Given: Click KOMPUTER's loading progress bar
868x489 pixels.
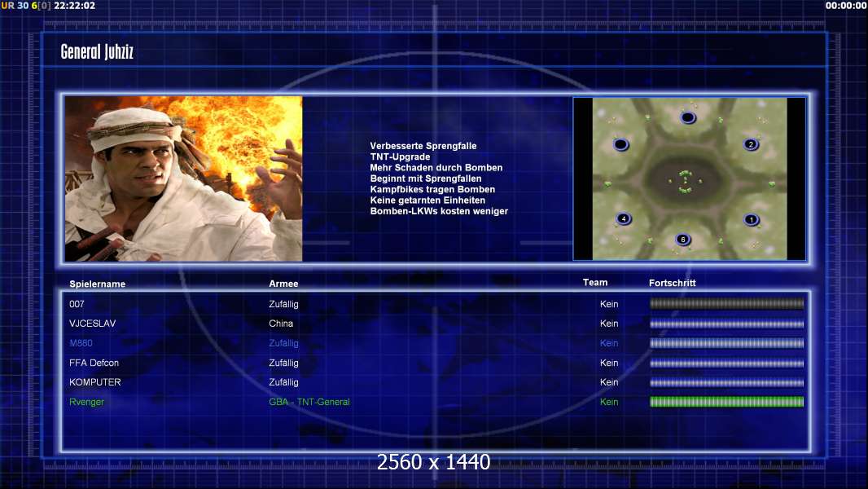Looking at the screenshot, I should pos(727,383).
